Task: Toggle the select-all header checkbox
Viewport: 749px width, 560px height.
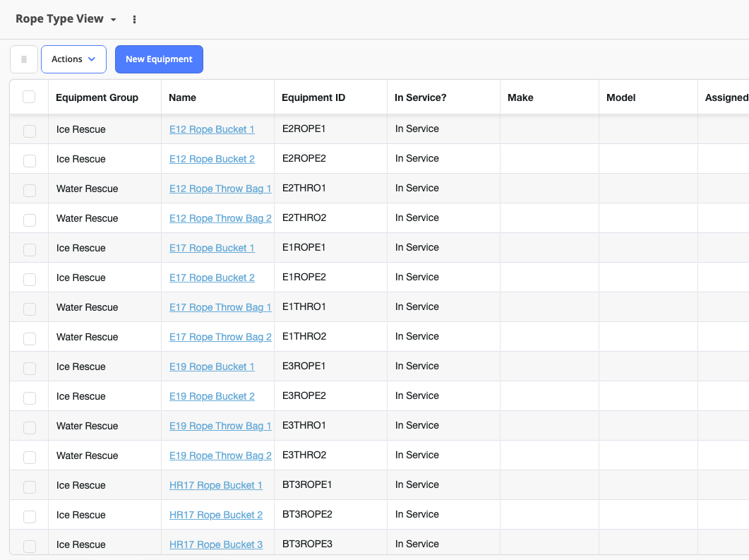Action: pyautogui.click(x=29, y=97)
